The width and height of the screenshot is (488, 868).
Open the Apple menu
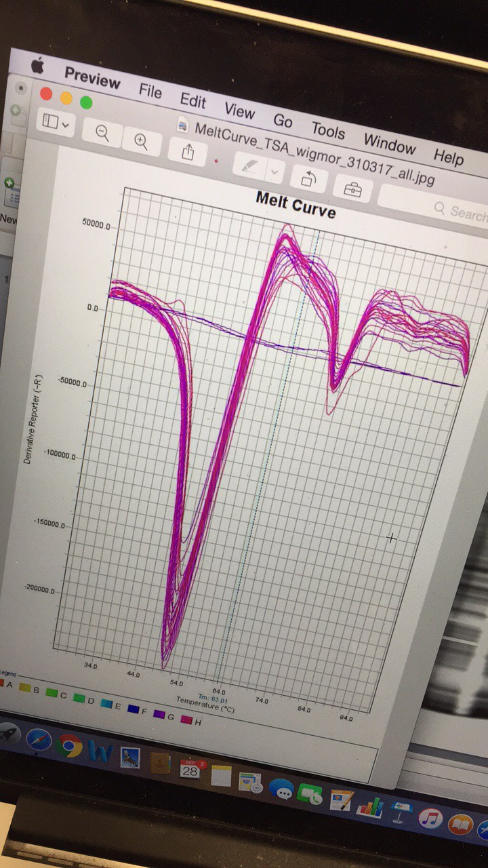[x=37, y=66]
